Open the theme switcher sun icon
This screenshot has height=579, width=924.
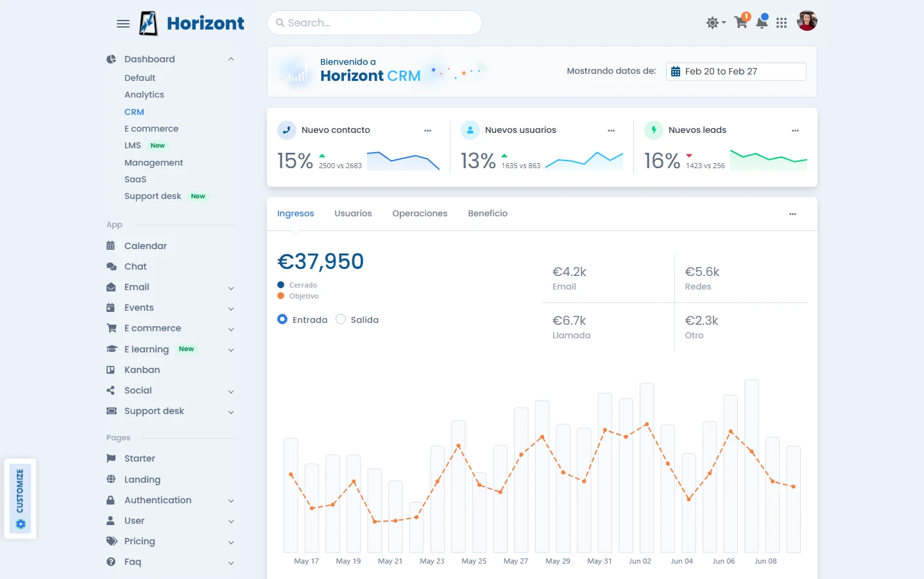click(715, 23)
